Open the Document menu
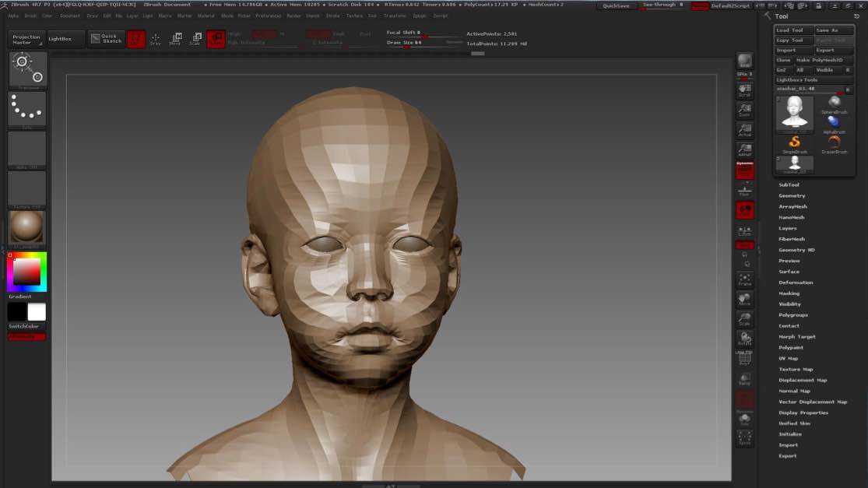 (70, 16)
